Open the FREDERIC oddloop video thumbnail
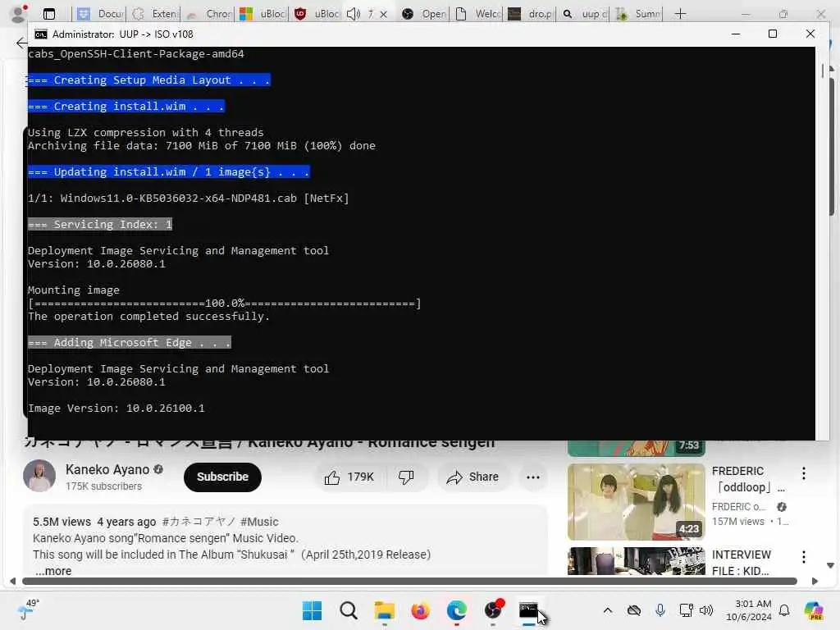840x630 pixels. (x=636, y=501)
